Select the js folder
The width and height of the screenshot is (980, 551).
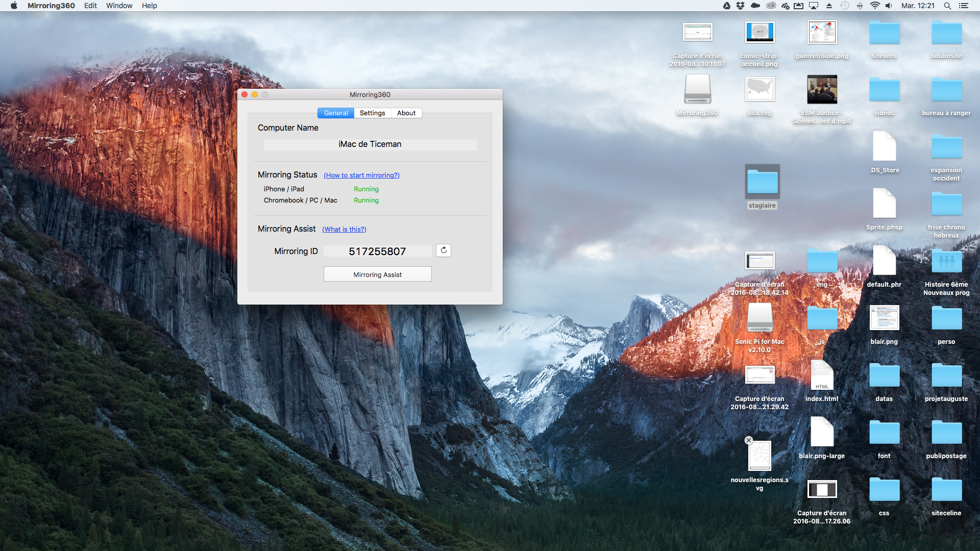822,318
